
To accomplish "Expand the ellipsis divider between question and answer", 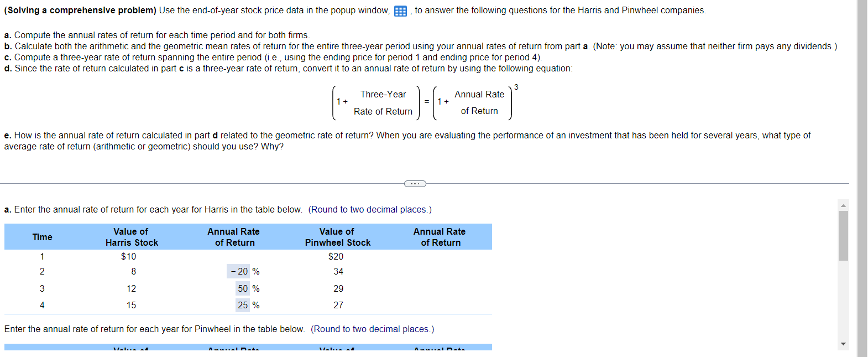I will pyautogui.click(x=414, y=183).
